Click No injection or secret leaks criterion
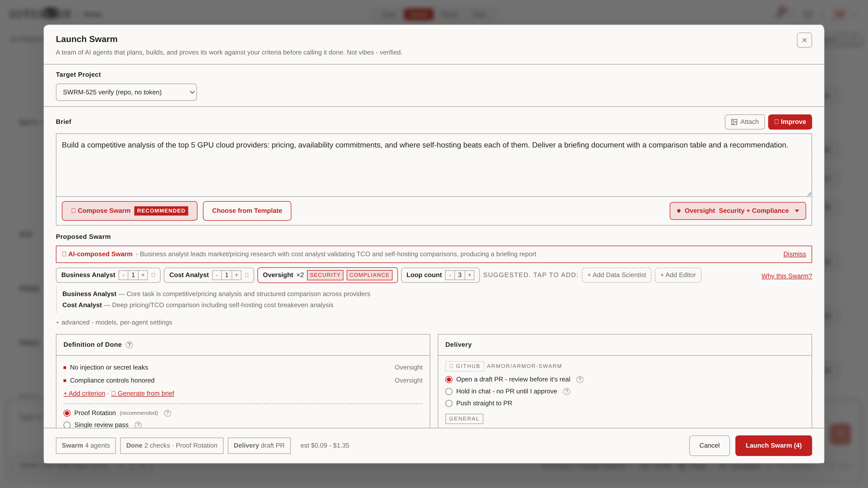This screenshot has height=488, width=868. coord(243,367)
